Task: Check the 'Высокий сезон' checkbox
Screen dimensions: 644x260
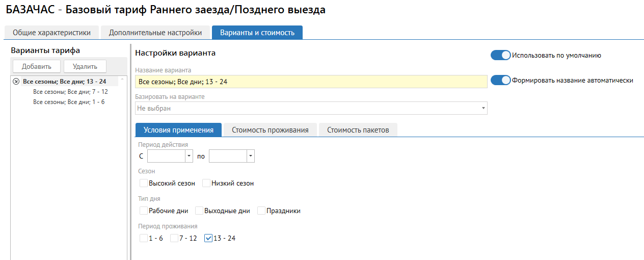Action: pos(143,183)
